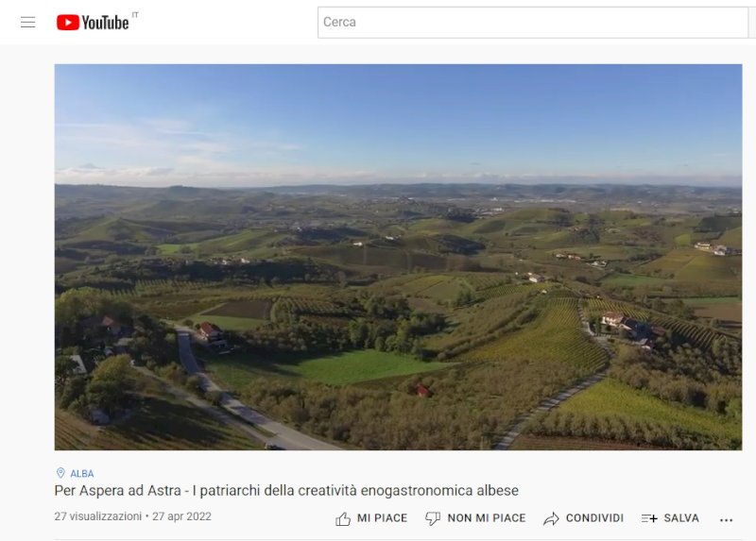Expand the three-dot more actions menu
Viewport: 756px width, 541px height.
726,520
